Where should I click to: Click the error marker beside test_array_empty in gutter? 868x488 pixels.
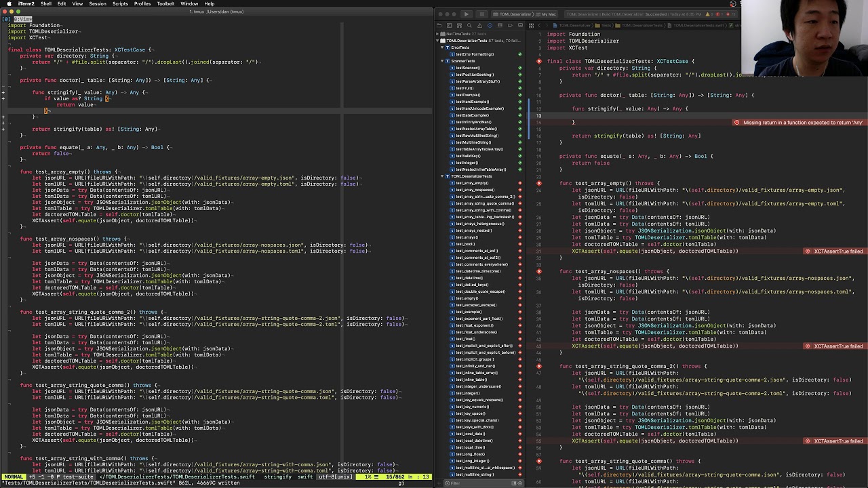coord(539,184)
